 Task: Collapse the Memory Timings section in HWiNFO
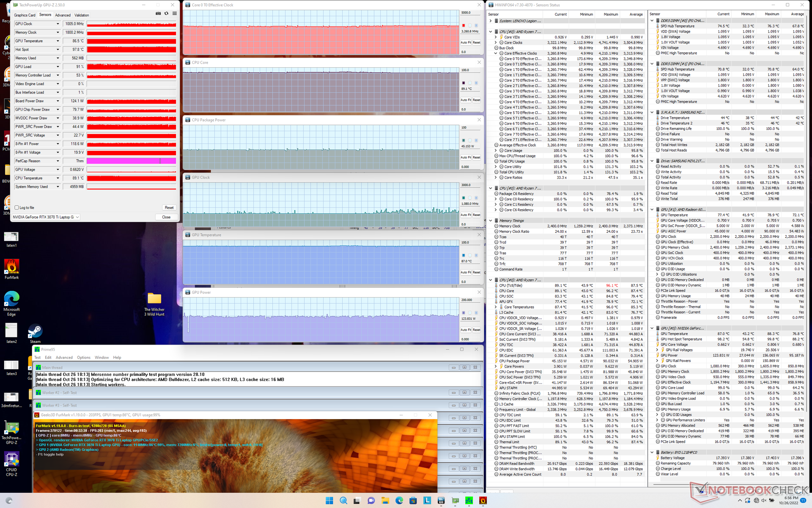tap(491, 221)
